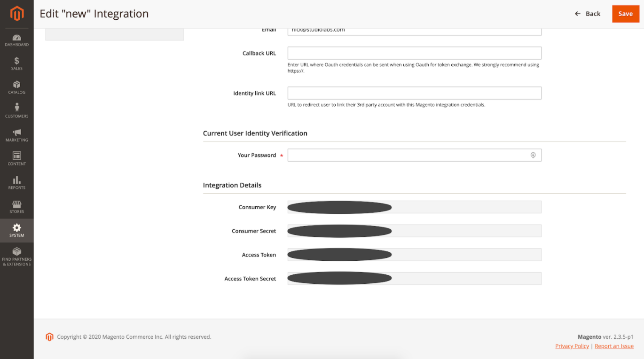The width and height of the screenshot is (644, 359).
Task: Click the Magento logo in footer
Action: point(49,337)
